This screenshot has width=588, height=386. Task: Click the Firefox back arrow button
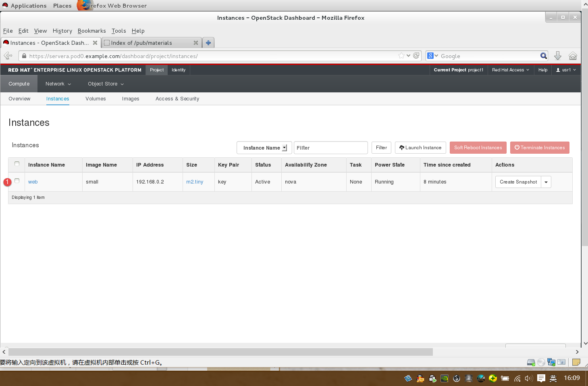coord(8,56)
